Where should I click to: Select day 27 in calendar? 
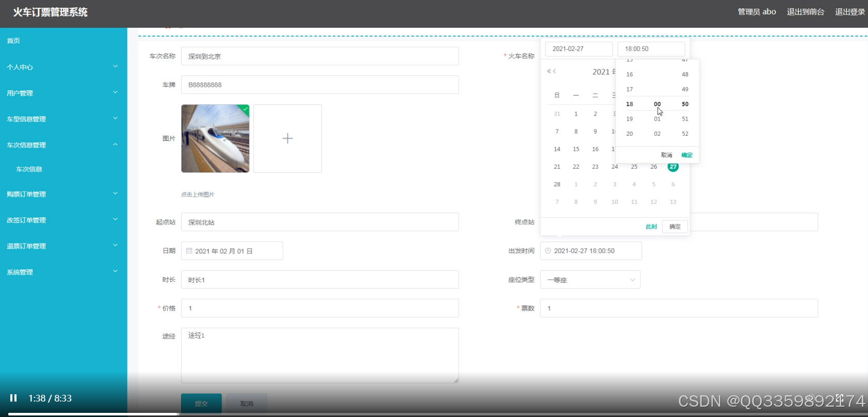click(x=673, y=167)
